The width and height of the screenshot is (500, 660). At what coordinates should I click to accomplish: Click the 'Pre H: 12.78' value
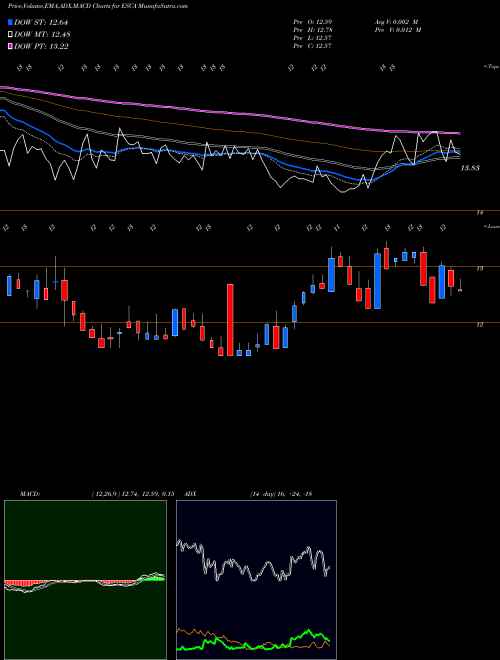click(313, 30)
